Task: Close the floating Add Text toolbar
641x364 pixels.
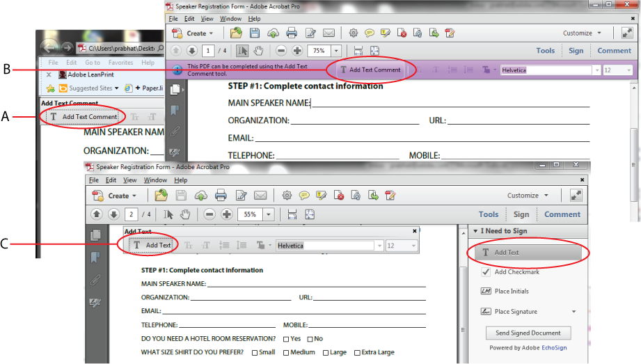Action: coord(415,231)
